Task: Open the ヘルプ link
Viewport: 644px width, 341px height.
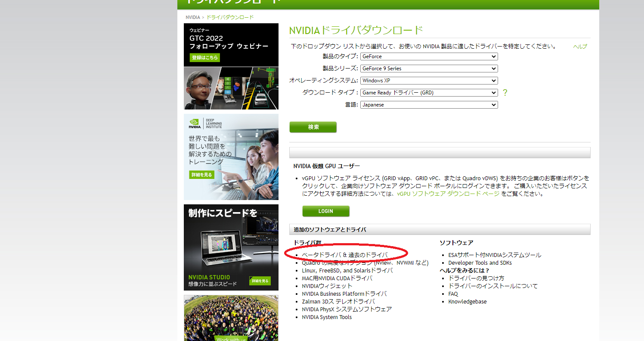Action: (580, 47)
